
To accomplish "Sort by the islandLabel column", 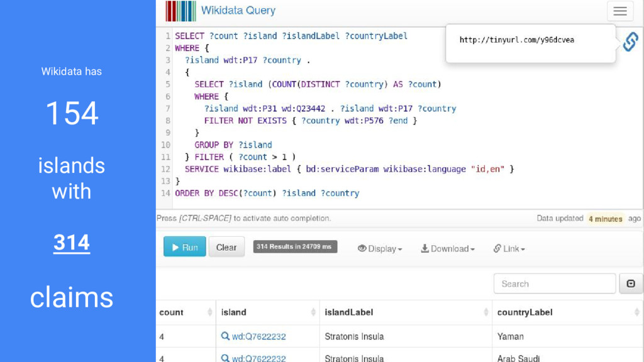I will coord(406,312).
